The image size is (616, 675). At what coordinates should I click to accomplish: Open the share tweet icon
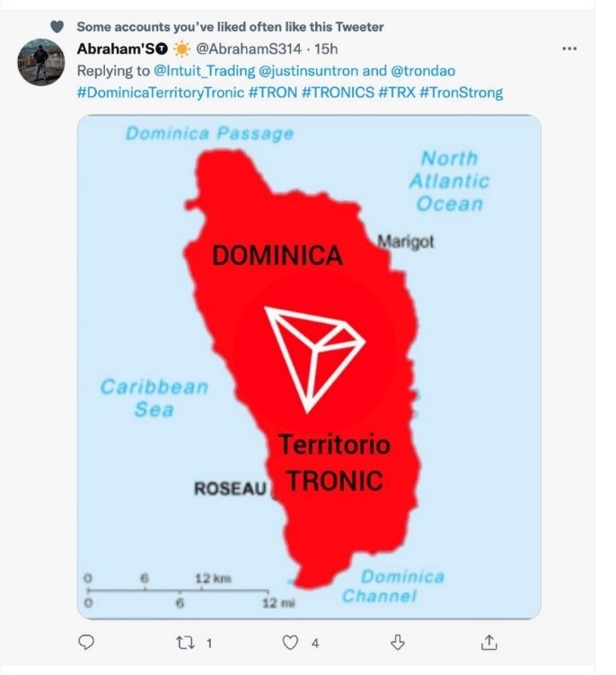pyautogui.click(x=489, y=642)
